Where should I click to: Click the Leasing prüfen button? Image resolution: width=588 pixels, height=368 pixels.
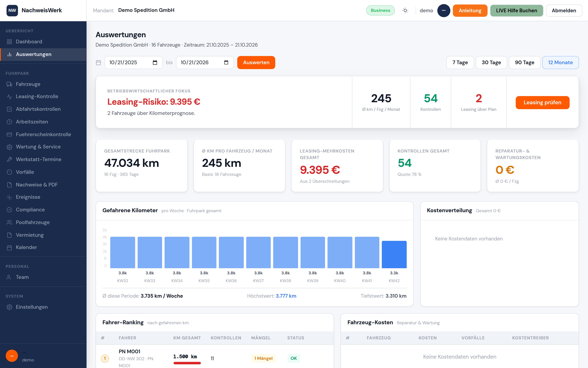coord(542,102)
